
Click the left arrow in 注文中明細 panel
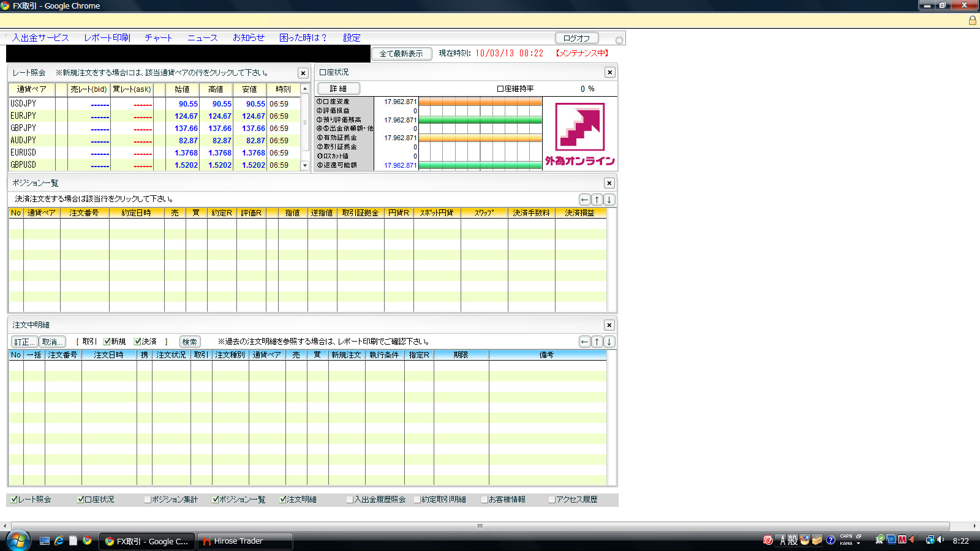[585, 342]
